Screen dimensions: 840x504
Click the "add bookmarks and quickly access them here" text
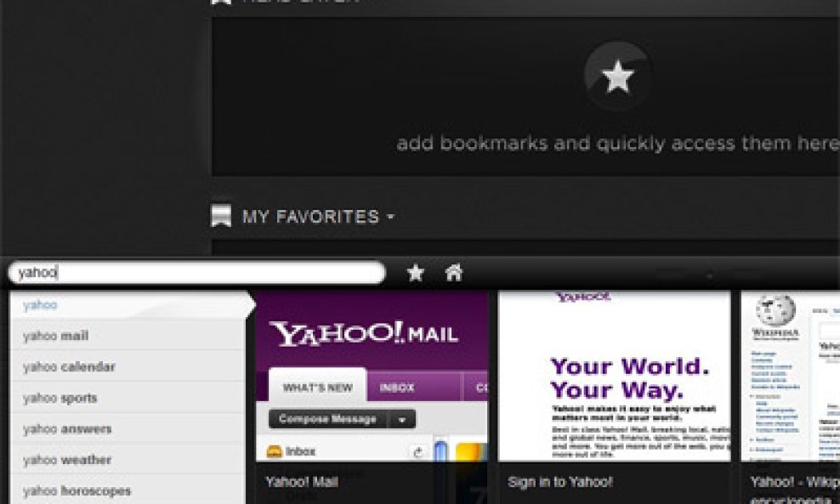tap(618, 144)
